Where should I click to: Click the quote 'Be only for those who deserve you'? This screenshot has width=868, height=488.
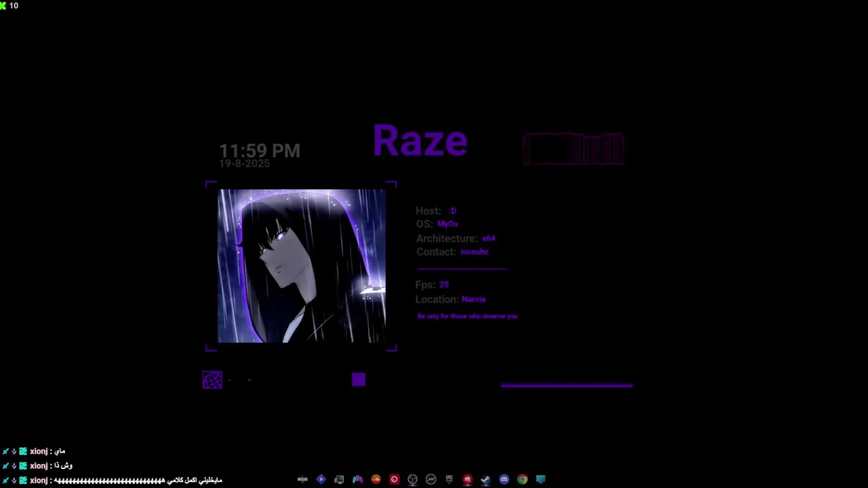pos(467,317)
